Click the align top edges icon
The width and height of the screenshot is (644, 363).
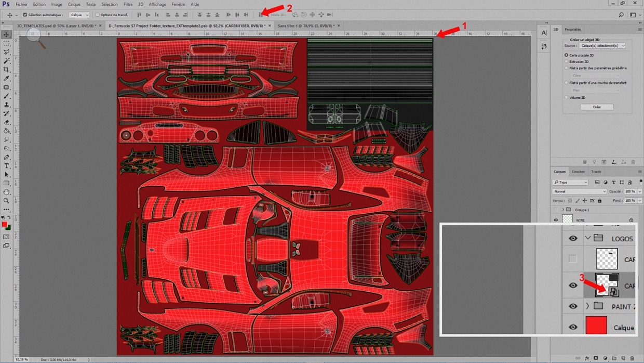tap(139, 15)
